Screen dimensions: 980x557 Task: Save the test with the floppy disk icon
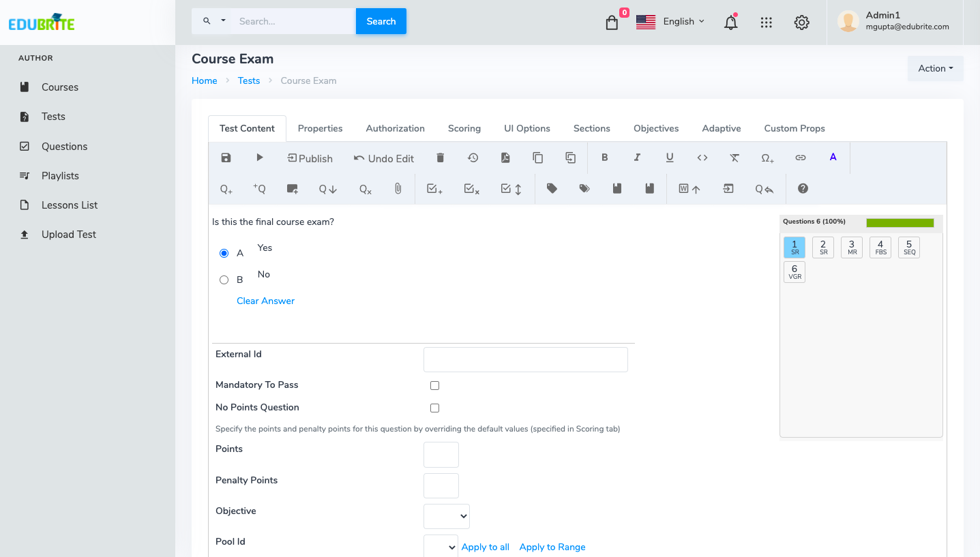(x=226, y=158)
